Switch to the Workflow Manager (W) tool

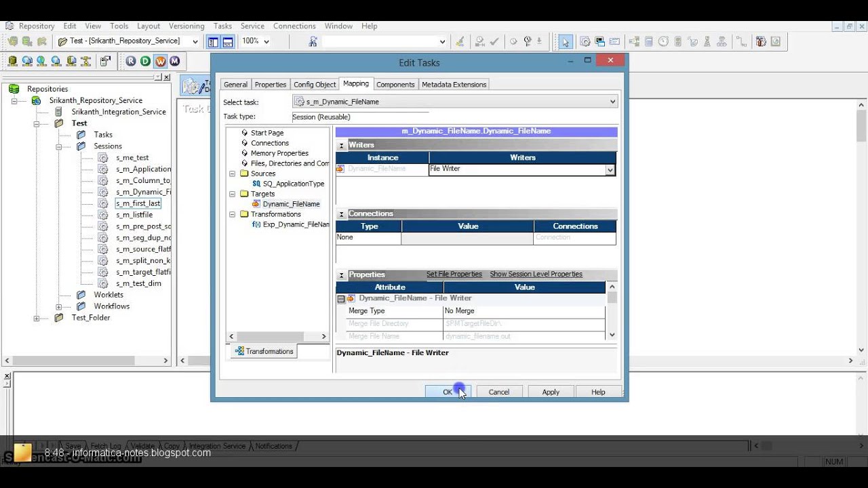[x=160, y=61]
